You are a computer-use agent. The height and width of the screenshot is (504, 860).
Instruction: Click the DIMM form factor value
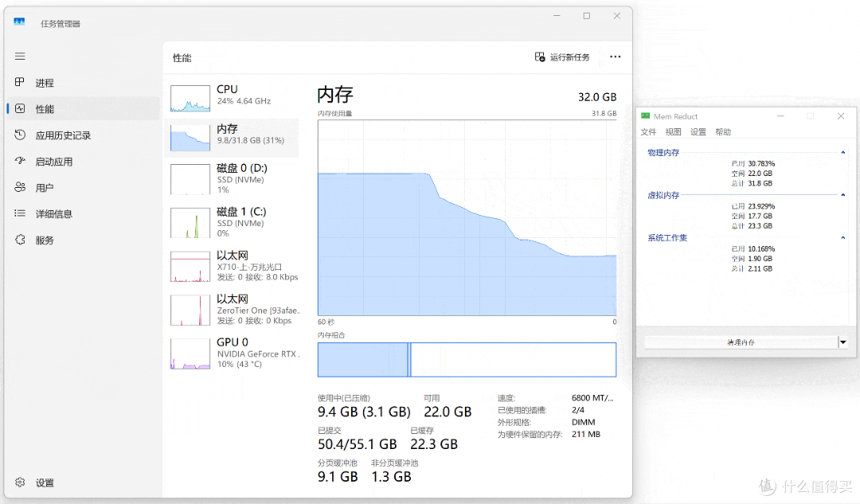click(583, 422)
